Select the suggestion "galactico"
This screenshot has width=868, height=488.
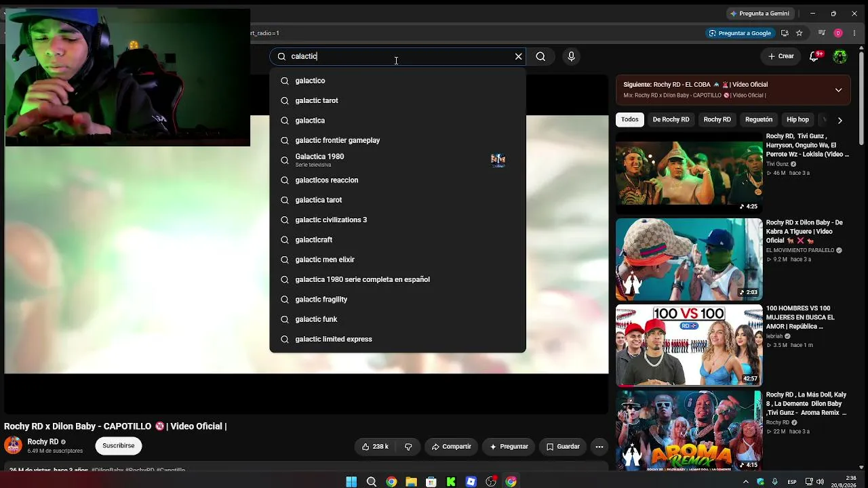pyautogui.click(x=398, y=81)
